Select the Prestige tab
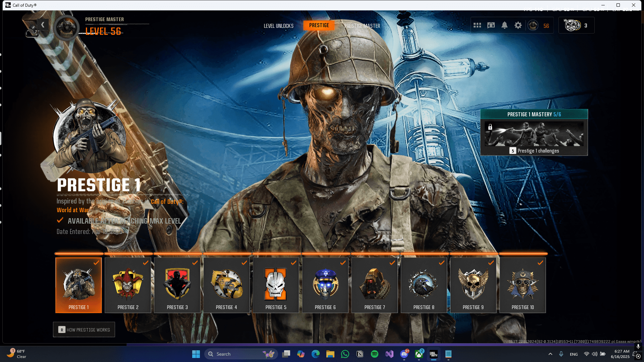This screenshot has height=362, width=644. 319,25
